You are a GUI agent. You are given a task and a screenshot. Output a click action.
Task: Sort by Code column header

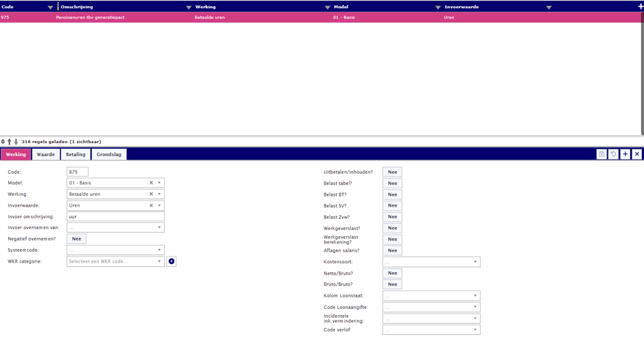click(7, 7)
